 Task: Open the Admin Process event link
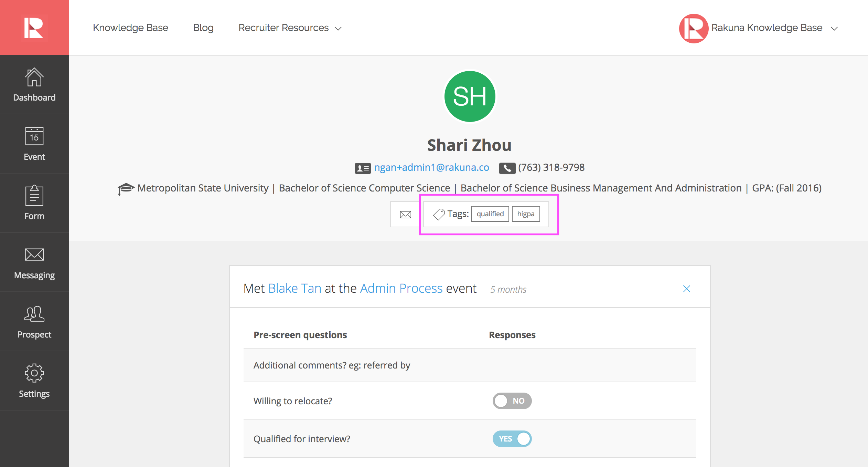click(401, 288)
